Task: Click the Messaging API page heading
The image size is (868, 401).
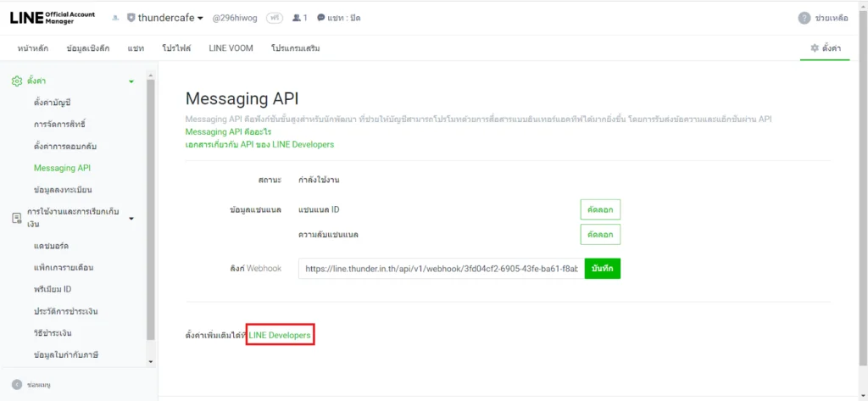Action: click(x=242, y=98)
